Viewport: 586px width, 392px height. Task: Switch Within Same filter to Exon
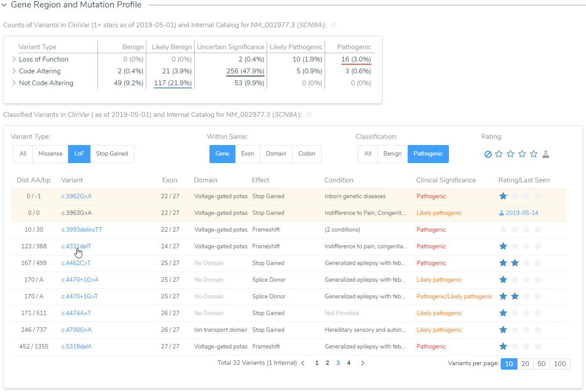(247, 154)
